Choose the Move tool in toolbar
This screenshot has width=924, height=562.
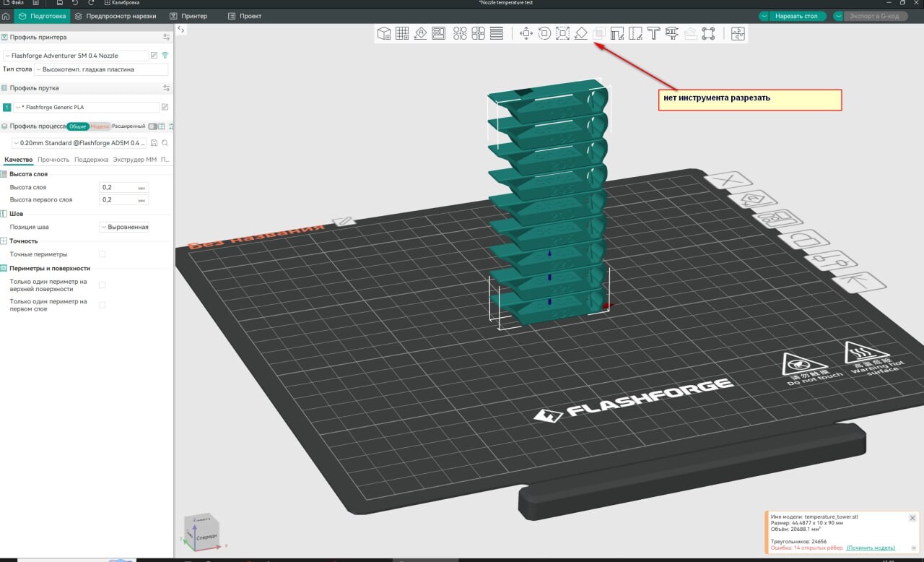point(526,33)
